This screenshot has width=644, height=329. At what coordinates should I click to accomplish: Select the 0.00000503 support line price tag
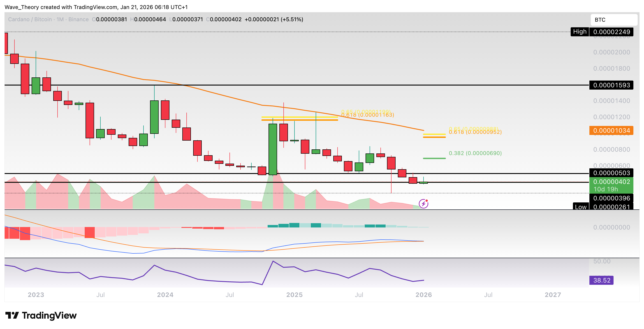611,173
